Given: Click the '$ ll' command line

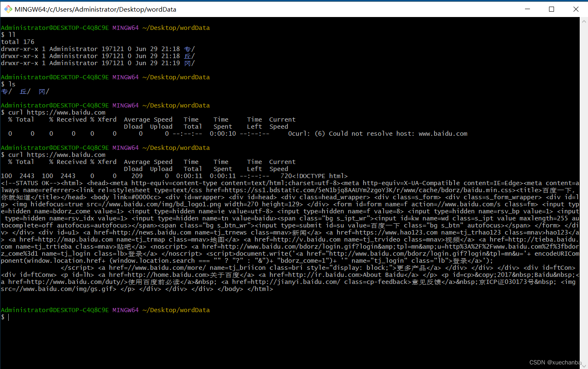Looking at the screenshot, I should 8,35.
